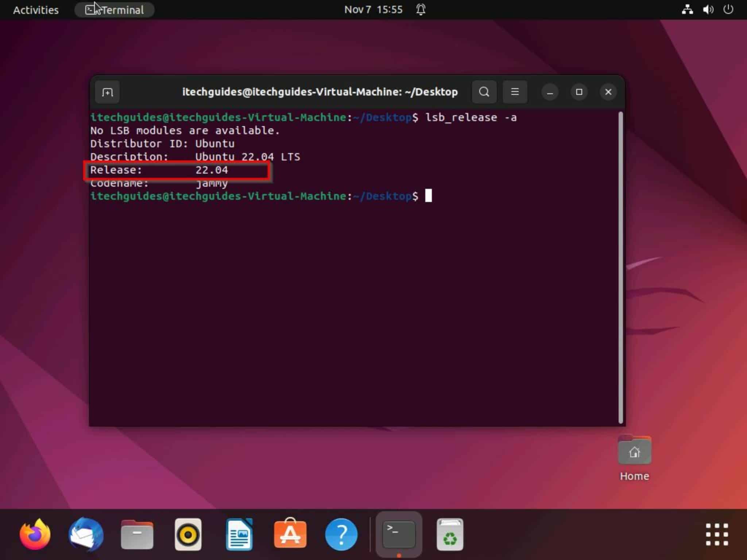Show Applications grid
The width and height of the screenshot is (747, 560).
point(717,534)
